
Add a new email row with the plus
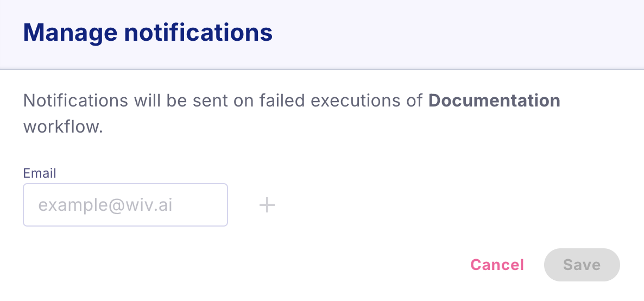(267, 205)
